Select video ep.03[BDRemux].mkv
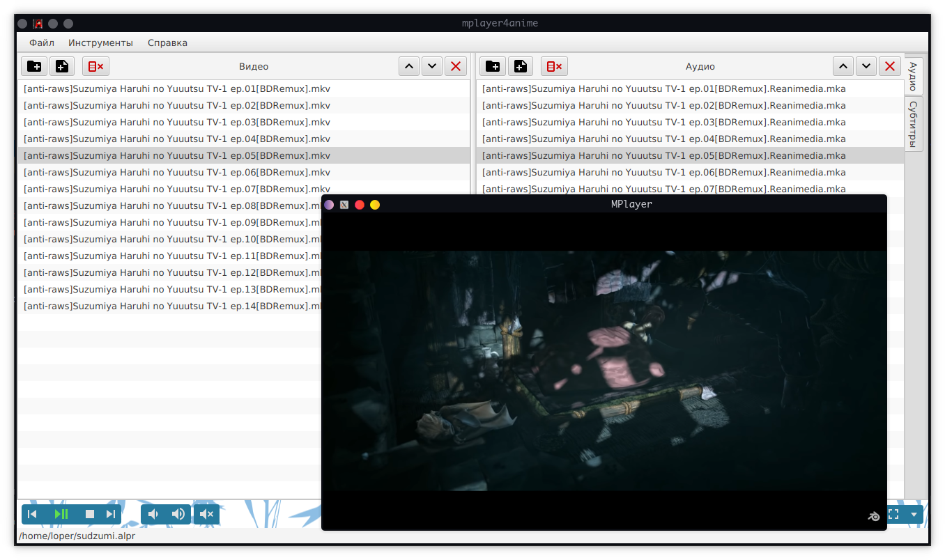The width and height of the screenshot is (945, 560). pyautogui.click(x=244, y=122)
